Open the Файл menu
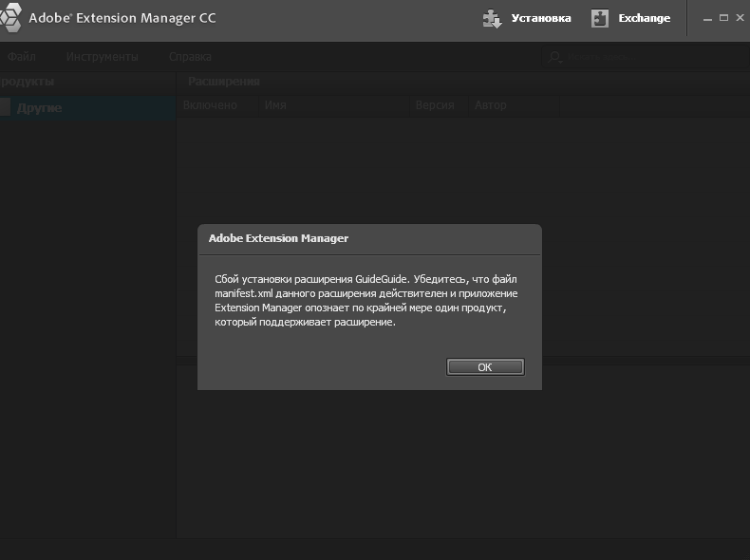750x560 pixels. (22, 56)
